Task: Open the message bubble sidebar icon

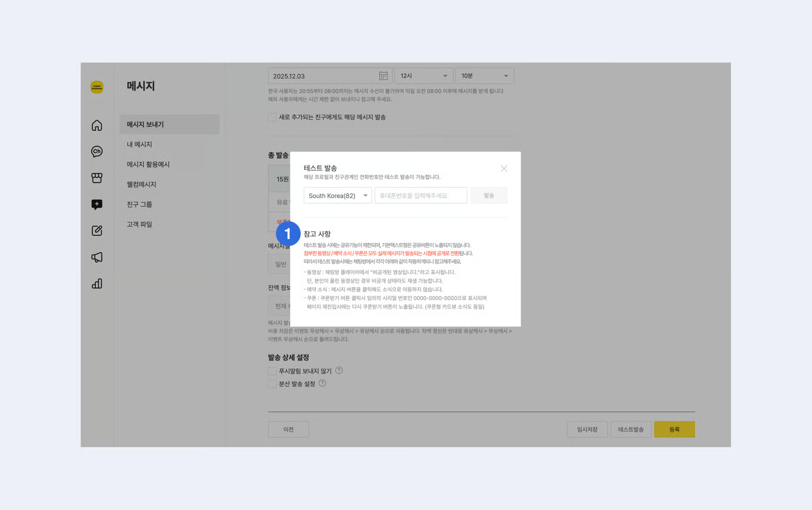Action: (x=97, y=204)
